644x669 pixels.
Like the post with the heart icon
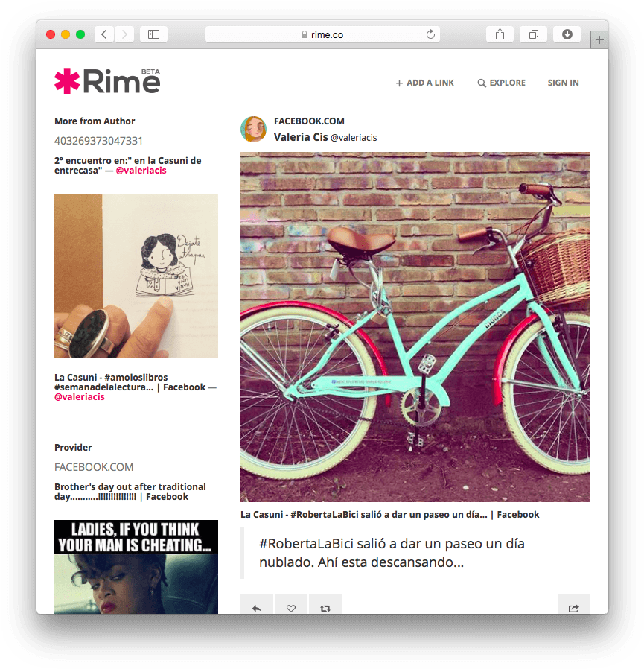[x=291, y=608]
